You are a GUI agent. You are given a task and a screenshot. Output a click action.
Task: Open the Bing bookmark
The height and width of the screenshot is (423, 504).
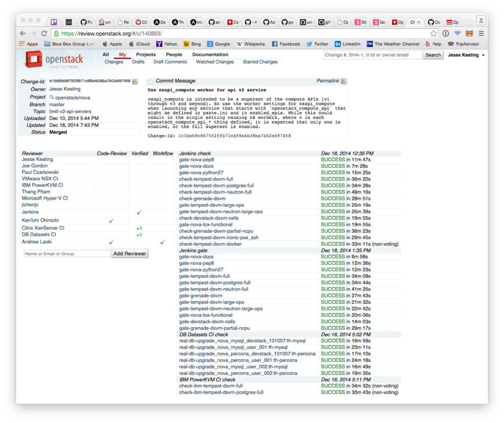(192, 44)
